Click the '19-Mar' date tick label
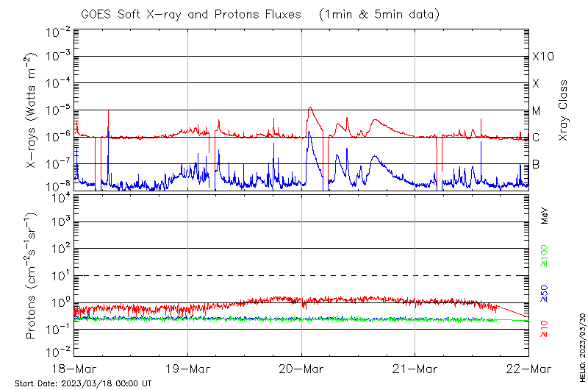 click(x=187, y=369)
